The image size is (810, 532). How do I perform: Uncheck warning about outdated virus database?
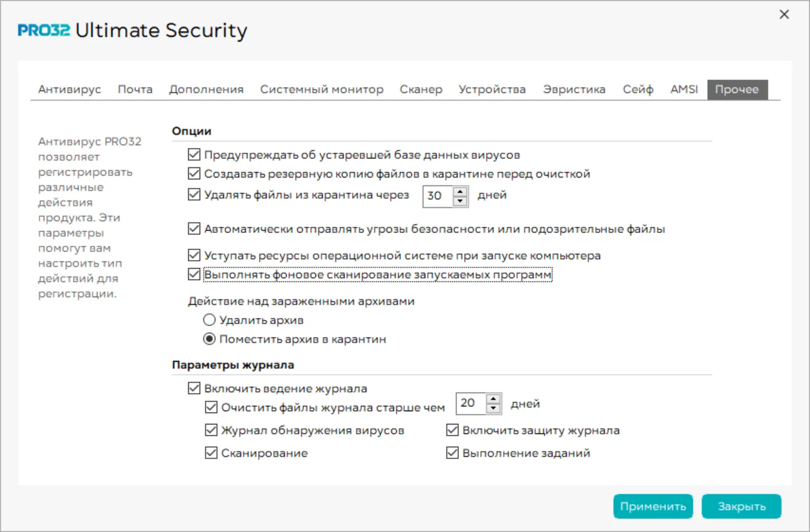(x=194, y=155)
